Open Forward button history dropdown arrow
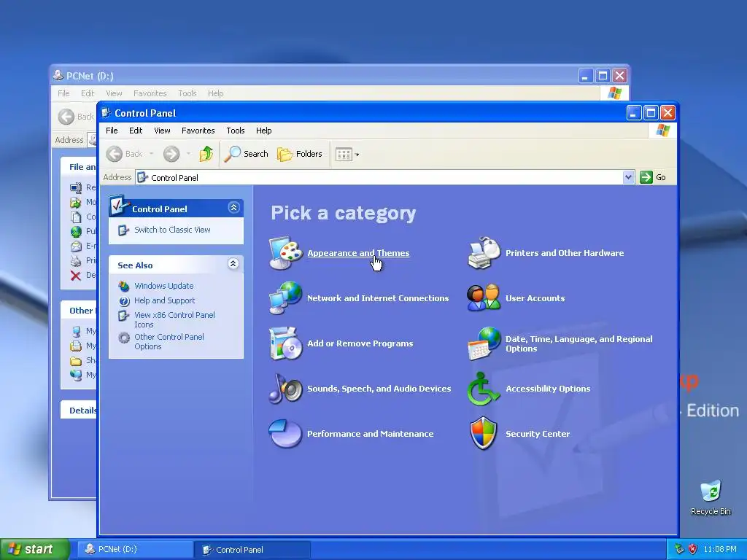 (189, 154)
